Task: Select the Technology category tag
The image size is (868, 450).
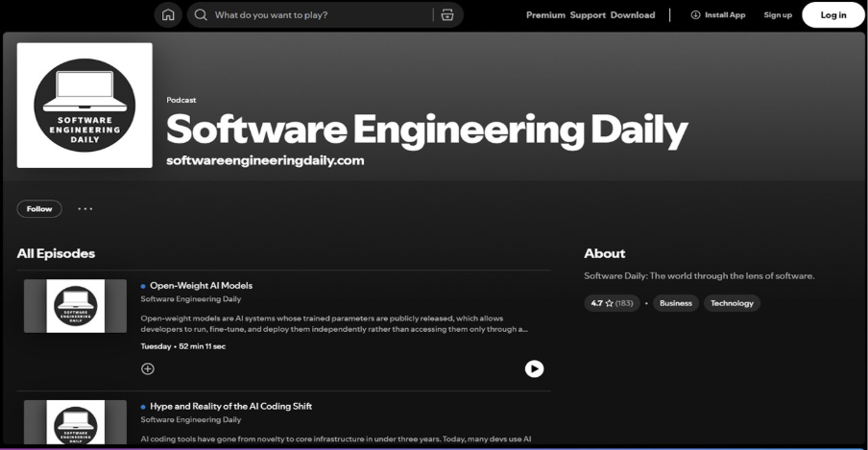Action: point(732,303)
